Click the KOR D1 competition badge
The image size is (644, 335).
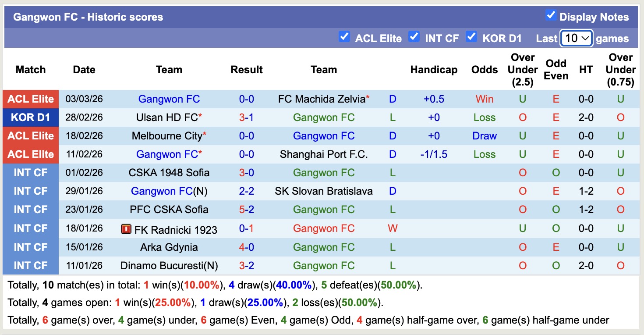point(30,117)
